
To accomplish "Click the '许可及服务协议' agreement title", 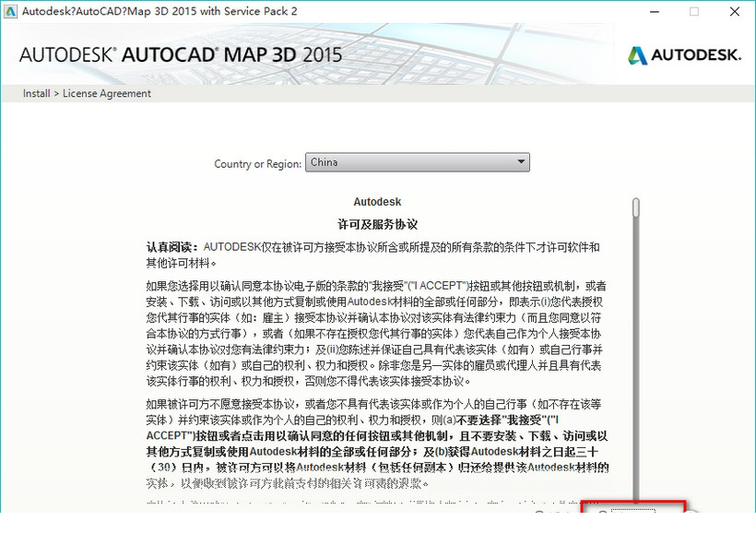I will pos(377,224).
